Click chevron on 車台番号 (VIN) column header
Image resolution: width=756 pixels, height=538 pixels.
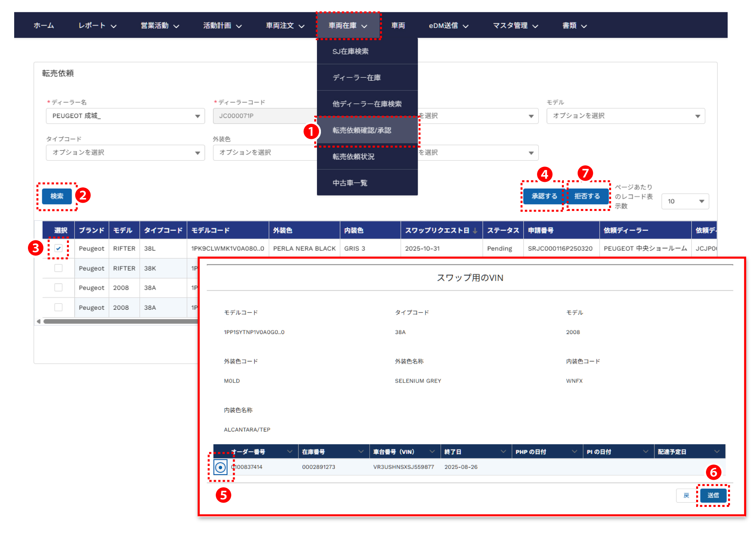(432, 451)
